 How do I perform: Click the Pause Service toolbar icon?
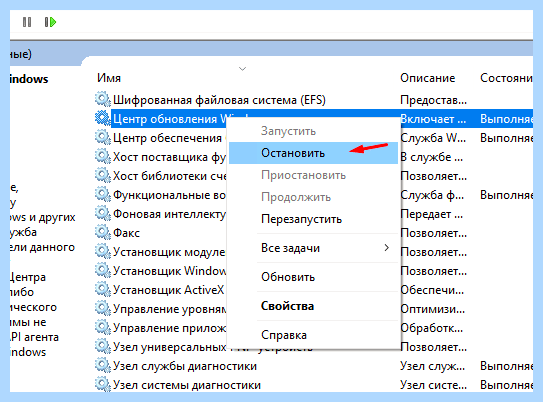pyautogui.click(x=27, y=22)
